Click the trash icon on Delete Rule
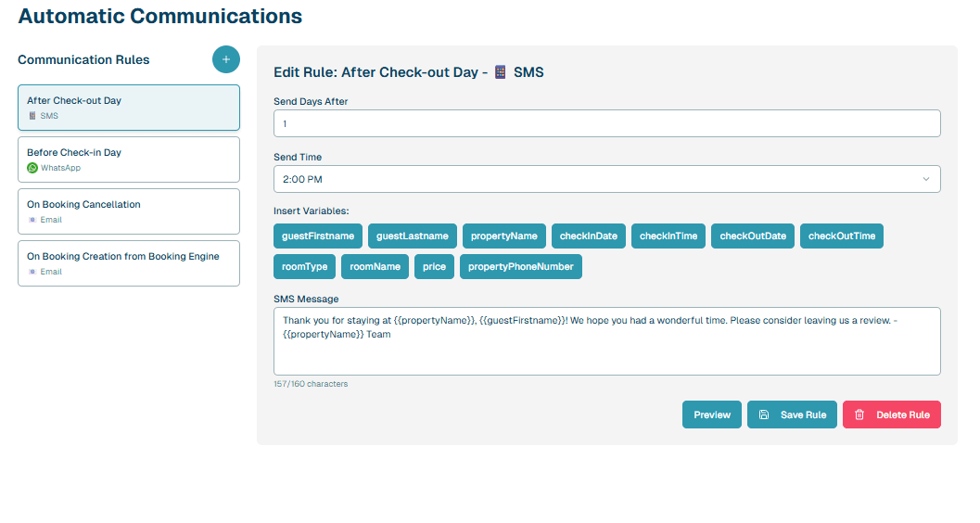980x523 pixels. point(859,415)
